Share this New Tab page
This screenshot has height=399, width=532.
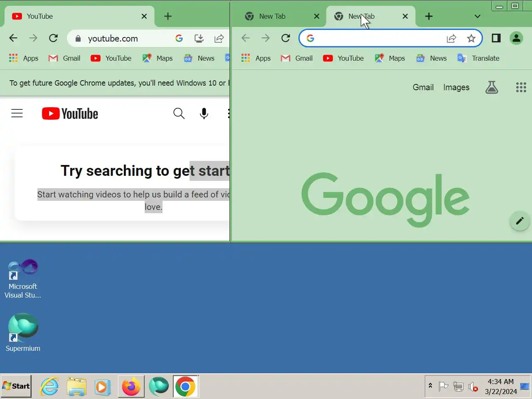451,38
